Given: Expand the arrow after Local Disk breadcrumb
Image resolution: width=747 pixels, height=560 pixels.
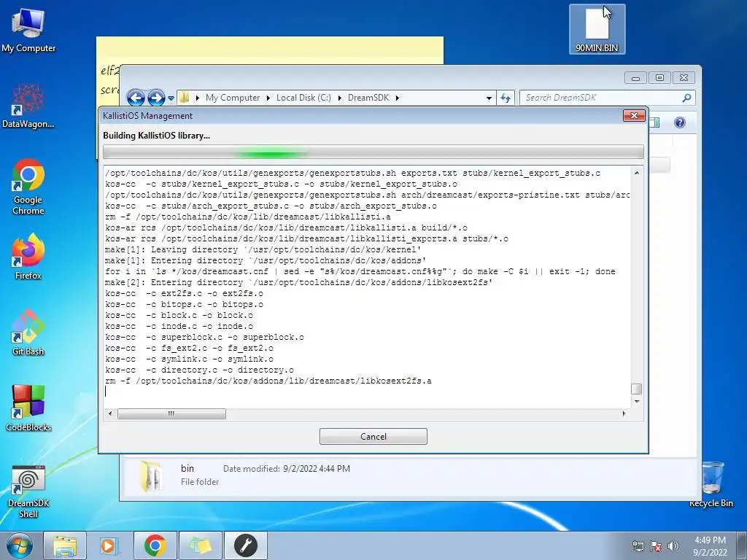Looking at the screenshot, I should coord(340,98).
